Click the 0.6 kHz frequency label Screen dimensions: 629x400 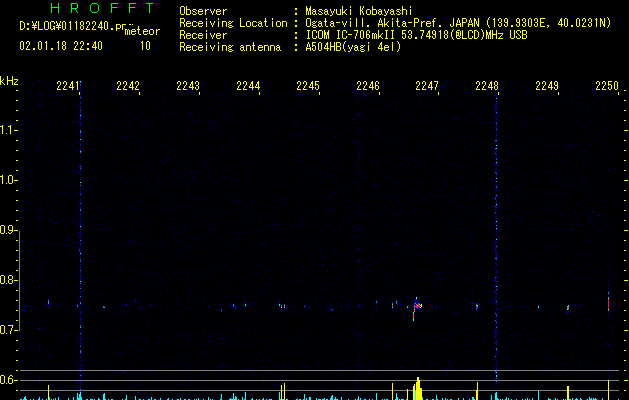[8, 380]
